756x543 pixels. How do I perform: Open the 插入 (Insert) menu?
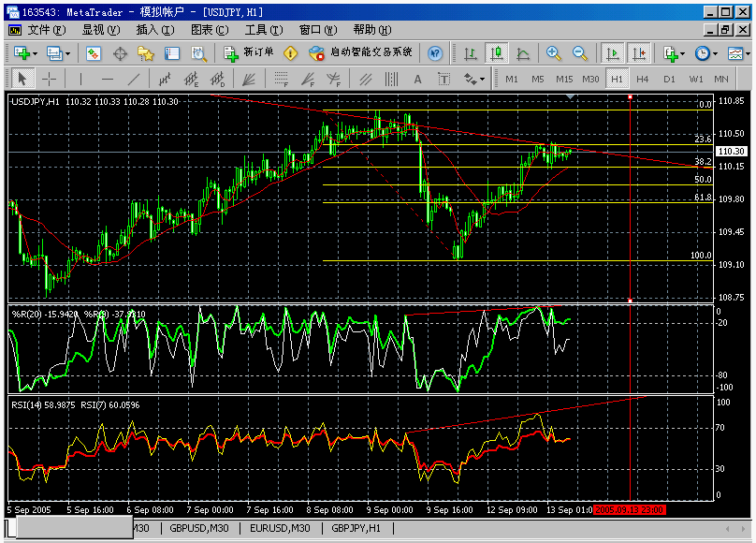coord(154,30)
